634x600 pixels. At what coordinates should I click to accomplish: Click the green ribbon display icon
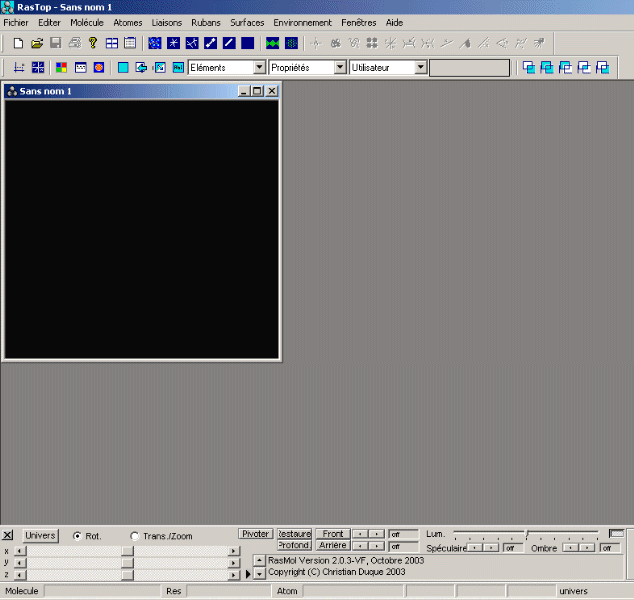click(x=272, y=43)
